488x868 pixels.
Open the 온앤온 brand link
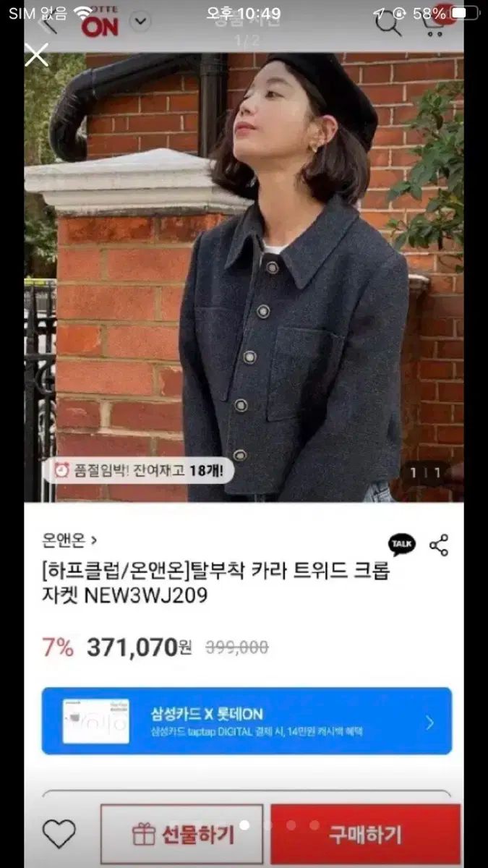click(69, 539)
